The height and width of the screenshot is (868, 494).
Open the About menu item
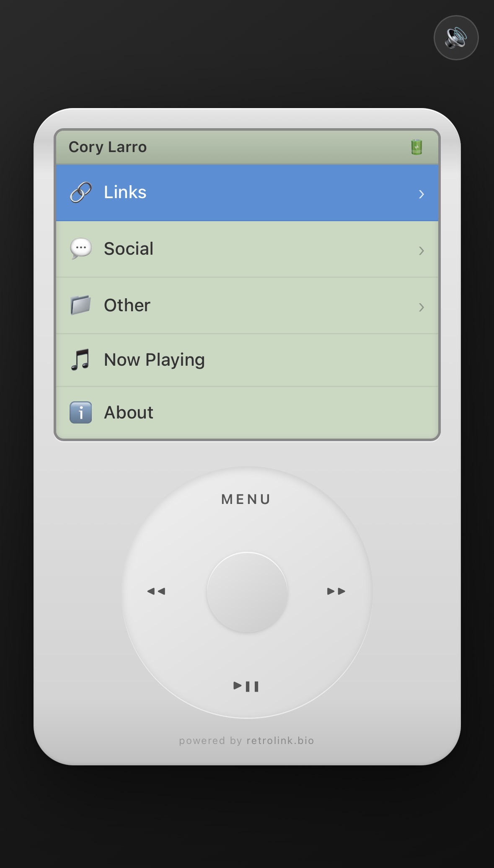pos(129,413)
